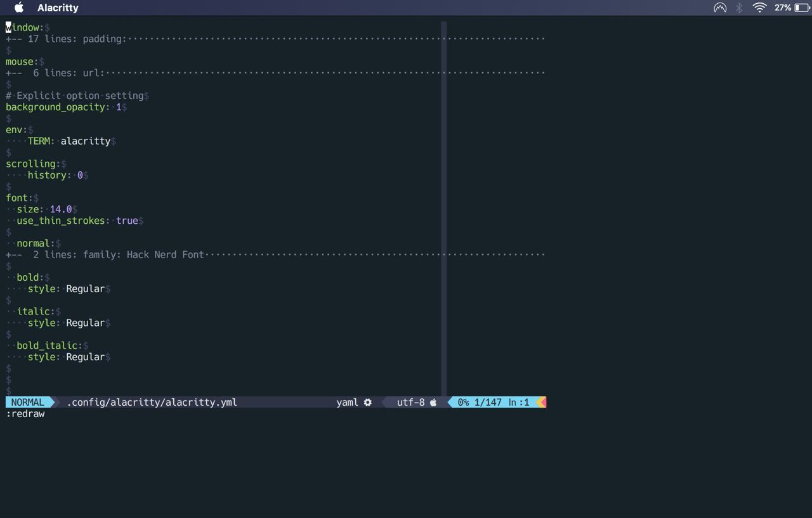Click the 27% battery percentage text
The width and height of the screenshot is (812, 518).
[x=783, y=8]
